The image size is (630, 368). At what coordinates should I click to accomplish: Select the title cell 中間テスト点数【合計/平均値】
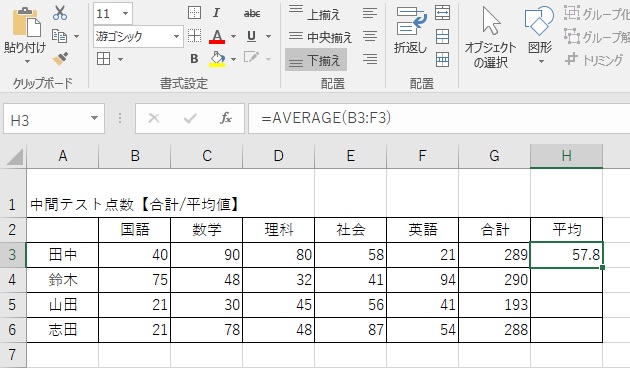click(x=135, y=204)
